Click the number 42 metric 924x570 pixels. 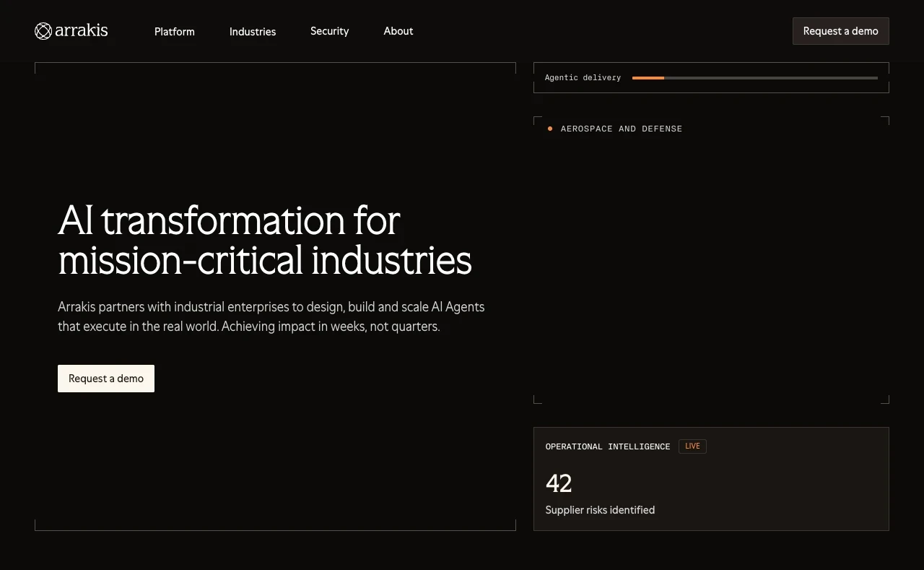(559, 483)
